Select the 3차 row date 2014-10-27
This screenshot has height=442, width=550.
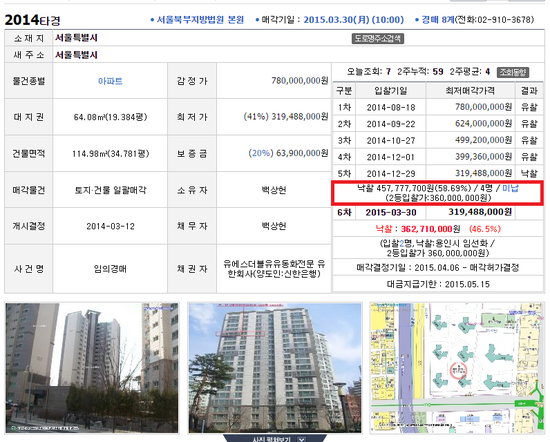point(391,141)
